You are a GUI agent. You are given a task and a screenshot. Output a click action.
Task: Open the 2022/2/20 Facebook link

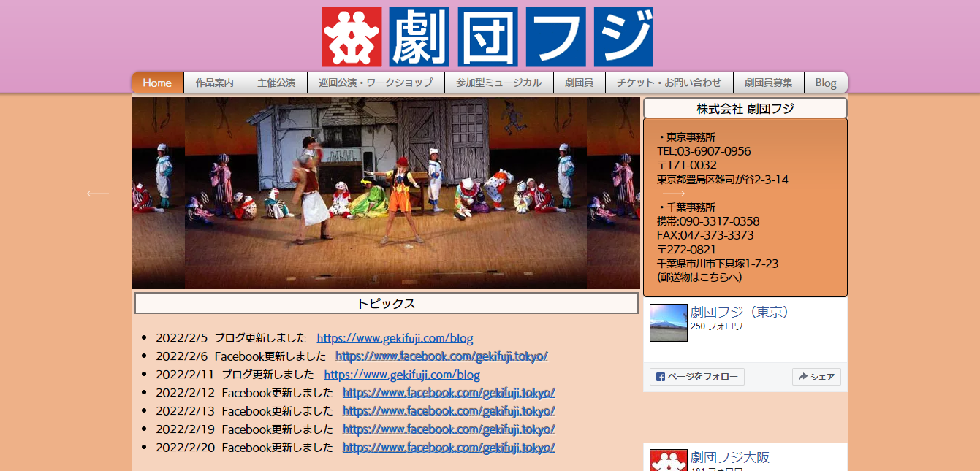click(448, 448)
